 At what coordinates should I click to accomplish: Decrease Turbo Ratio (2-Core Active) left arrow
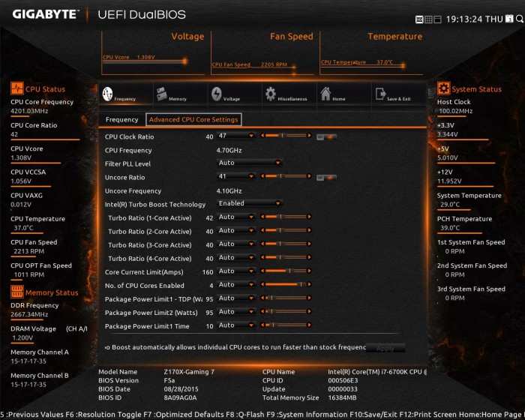point(262,230)
